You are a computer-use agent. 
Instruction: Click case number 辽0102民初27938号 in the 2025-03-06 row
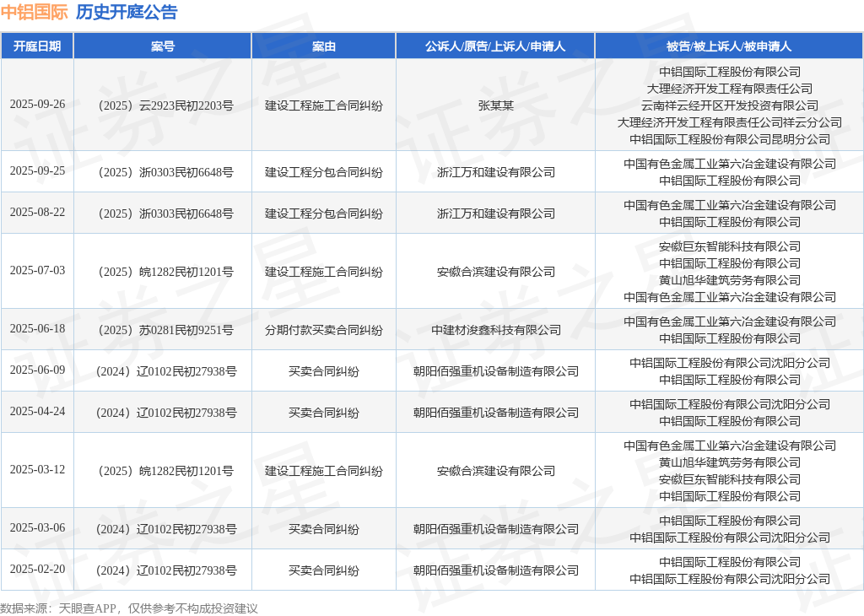[166, 529]
